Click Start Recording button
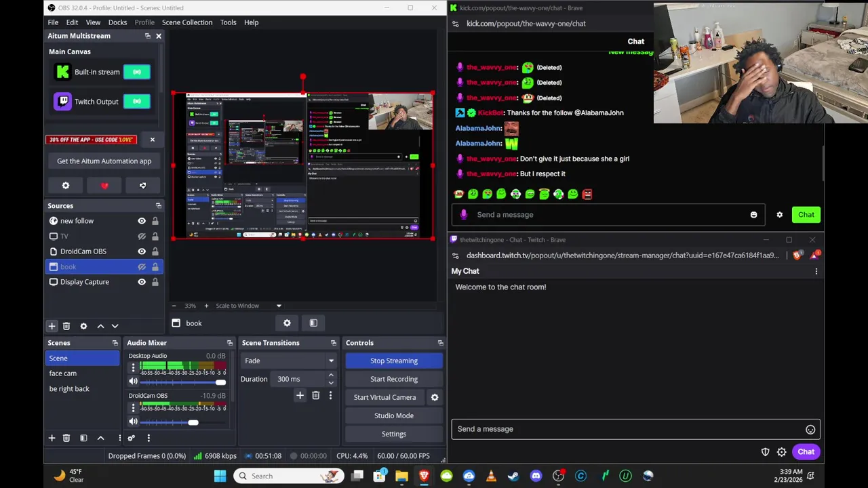The image size is (868, 488). tap(394, 379)
